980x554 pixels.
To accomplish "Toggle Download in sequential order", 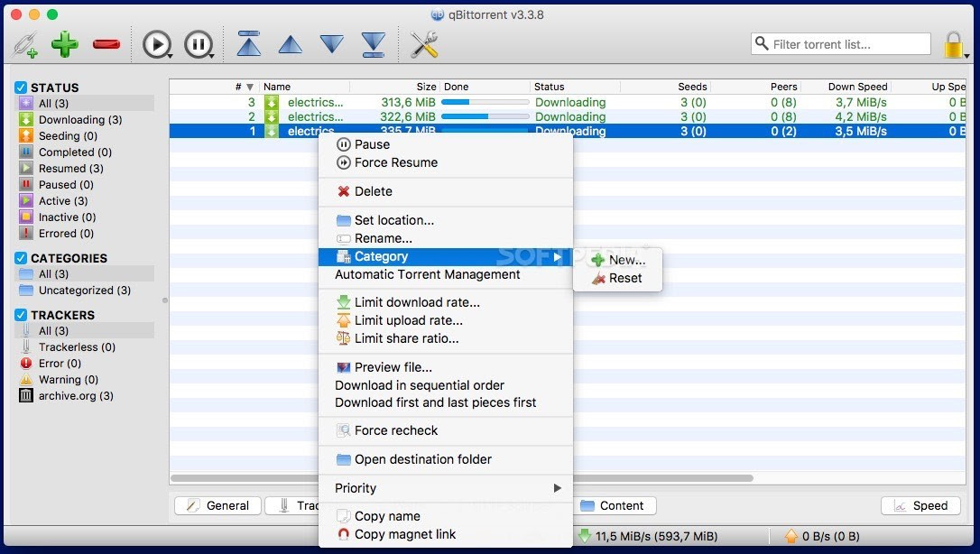I will click(x=446, y=385).
